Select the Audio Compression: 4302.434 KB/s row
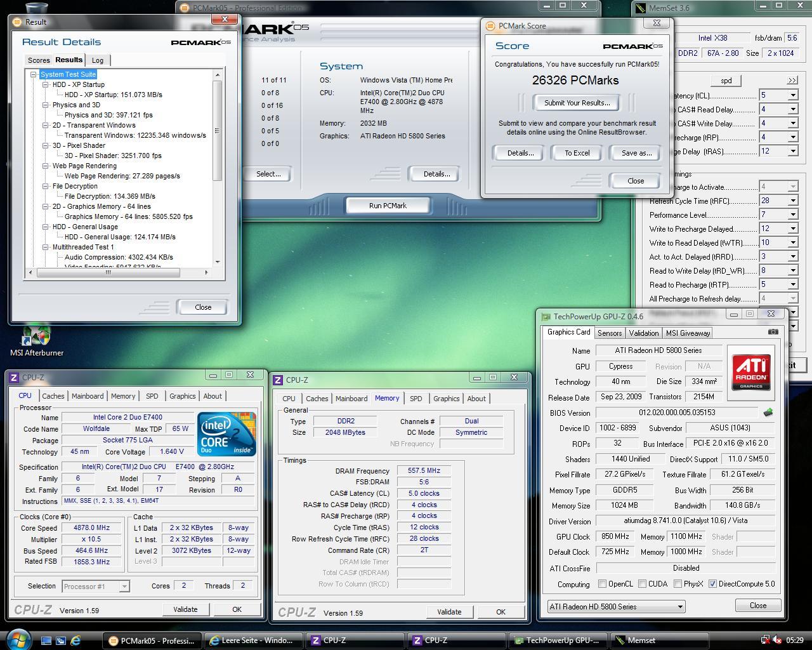Image resolution: width=812 pixels, height=650 pixels. [119, 257]
